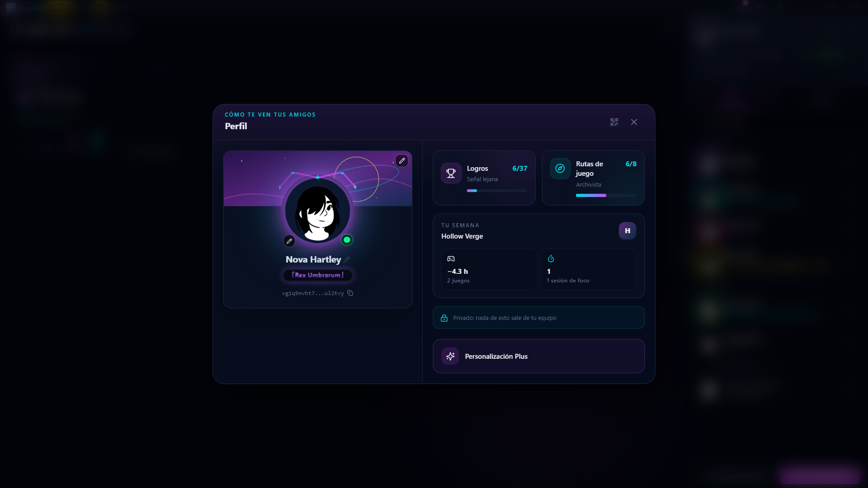Click the Nova Hartley avatar image
868x488 pixels.
pos(317,211)
